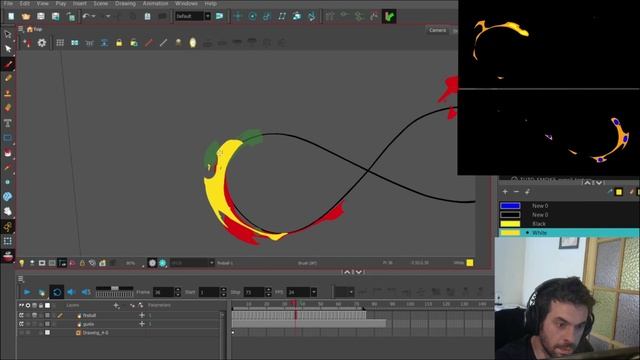This screenshot has width=640, height=360.
Task: Open the Drawing menu
Action: 125,3
